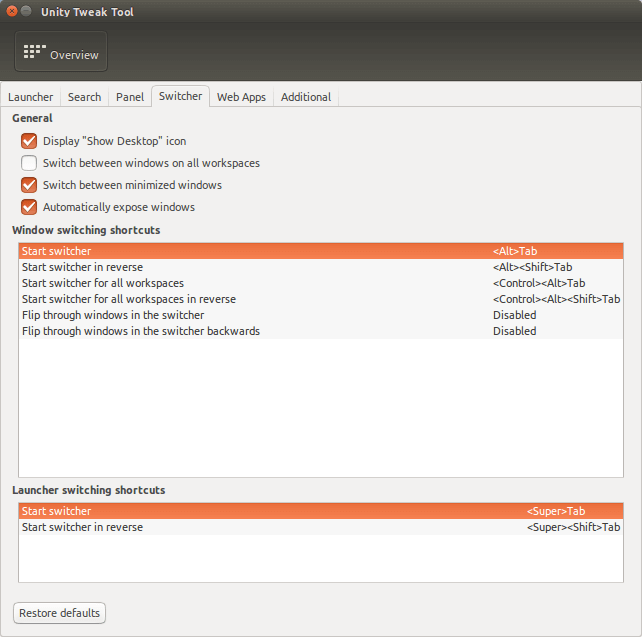Open the Web Apps tab
The width and height of the screenshot is (642, 637).
coord(241,97)
